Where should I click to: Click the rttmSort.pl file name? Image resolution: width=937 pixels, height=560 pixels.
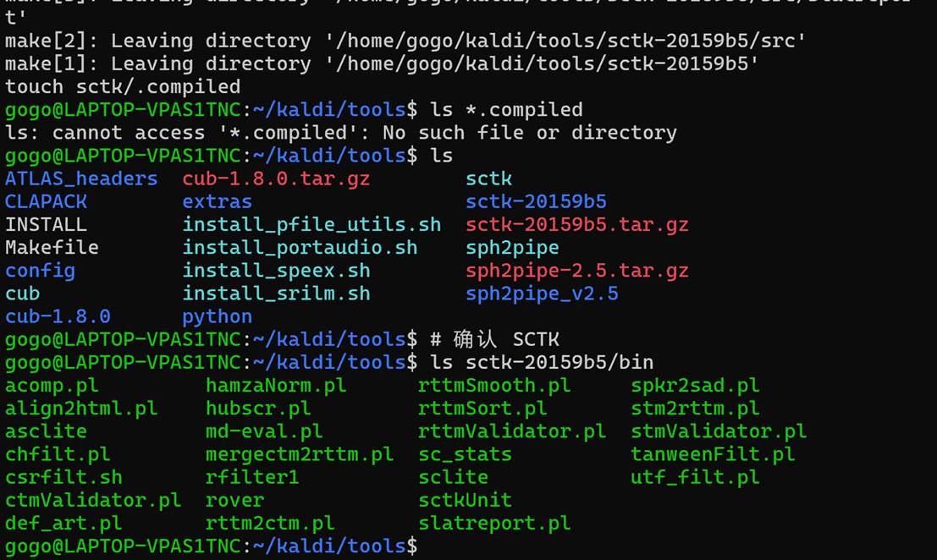click(482, 409)
